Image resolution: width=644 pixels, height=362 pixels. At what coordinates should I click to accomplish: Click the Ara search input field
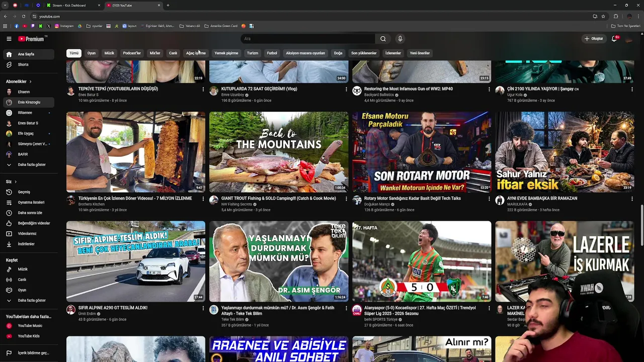[308, 39]
